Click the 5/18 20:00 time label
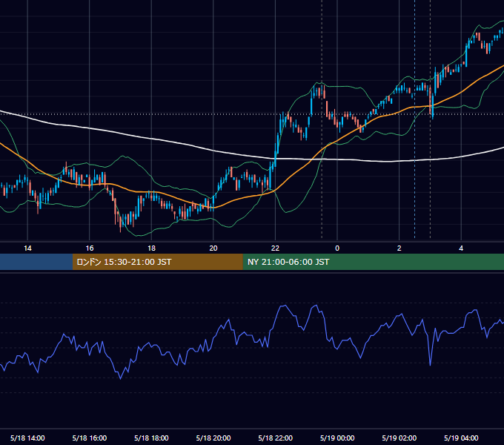 click(213, 438)
